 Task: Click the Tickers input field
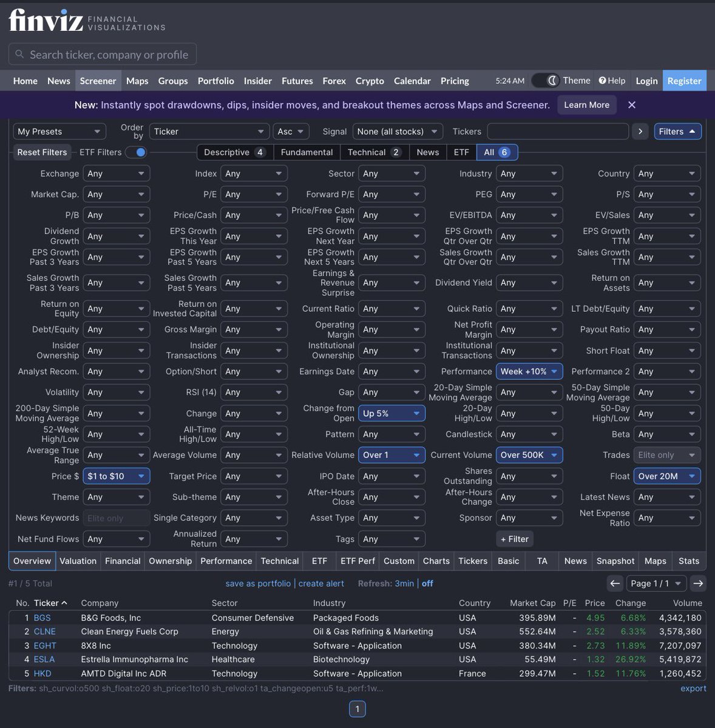(x=558, y=132)
